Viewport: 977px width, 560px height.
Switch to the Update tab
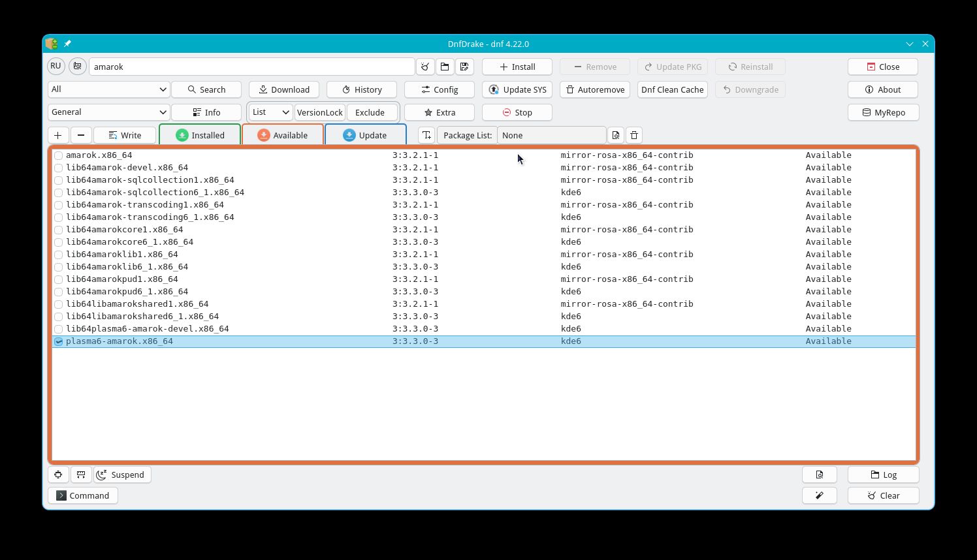pos(366,135)
